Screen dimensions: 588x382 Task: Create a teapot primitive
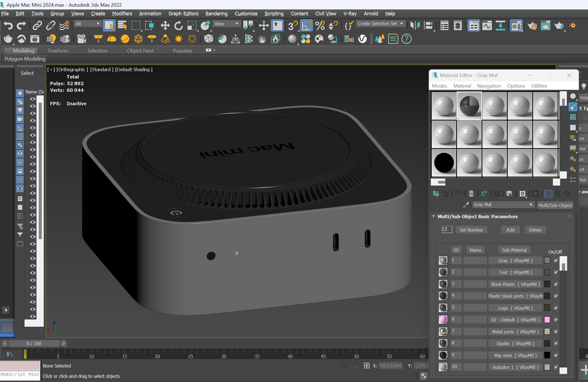click(x=8, y=39)
